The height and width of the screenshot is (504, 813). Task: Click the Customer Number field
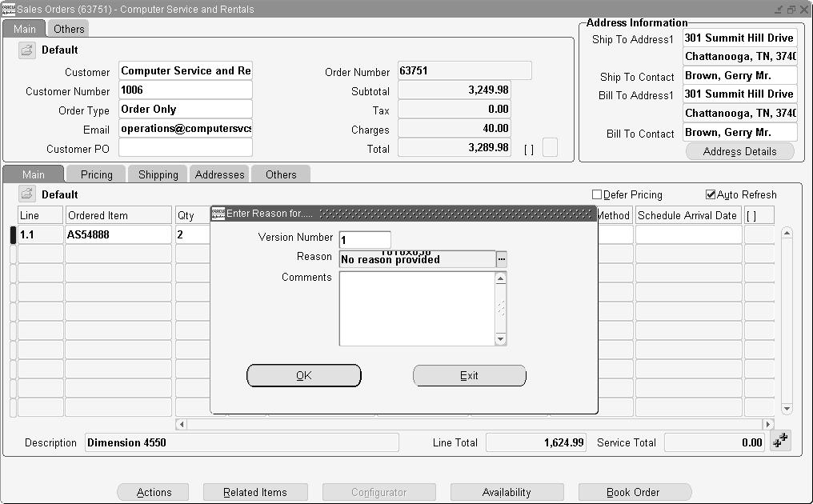click(186, 90)
